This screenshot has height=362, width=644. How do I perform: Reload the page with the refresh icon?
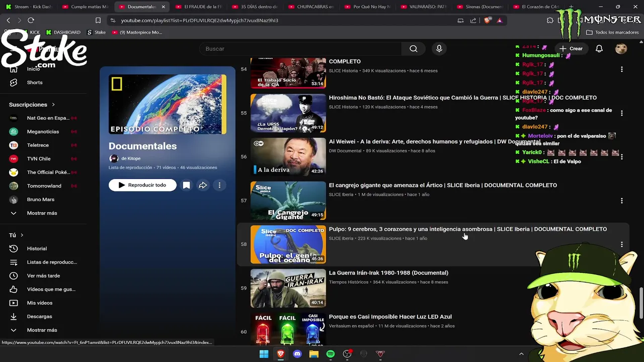tap(31, 20)
